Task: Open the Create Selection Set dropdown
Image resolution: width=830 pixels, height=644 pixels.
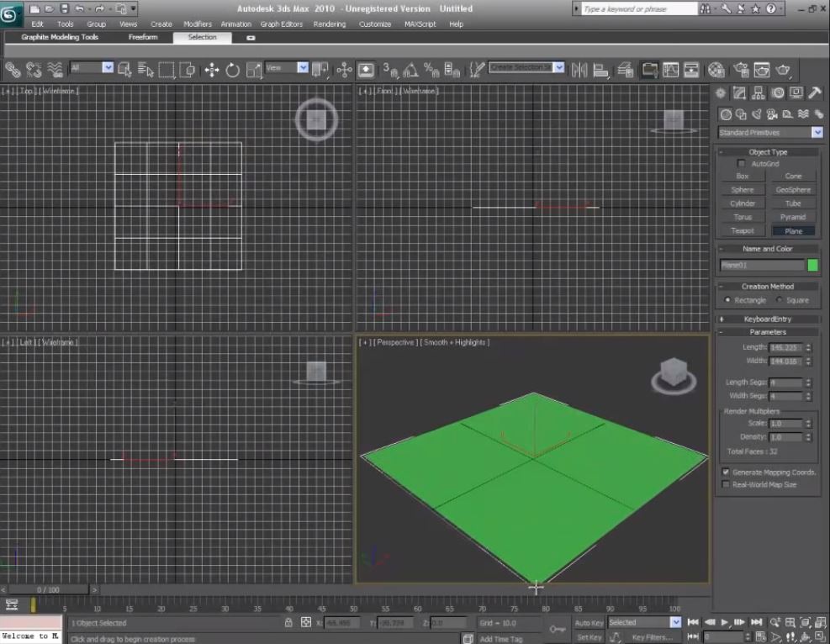Action: pos(526,67)
